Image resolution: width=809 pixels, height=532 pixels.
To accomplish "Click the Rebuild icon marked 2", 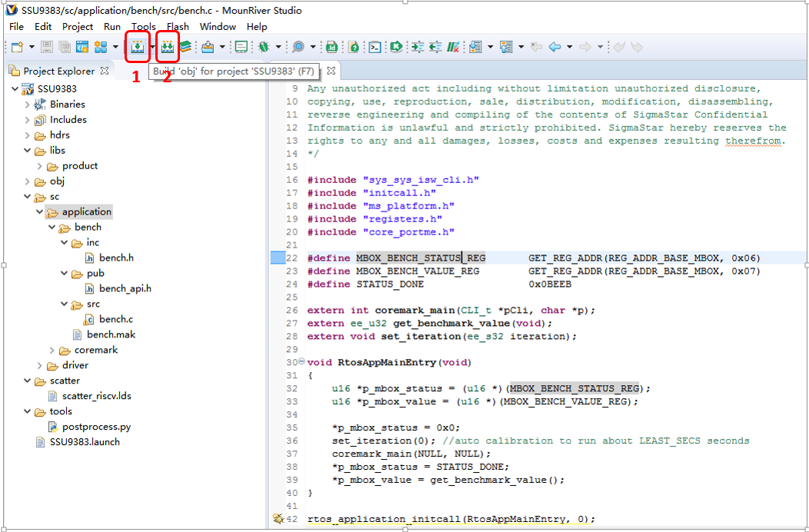I will pyautogui.click(x=166, y=47).
